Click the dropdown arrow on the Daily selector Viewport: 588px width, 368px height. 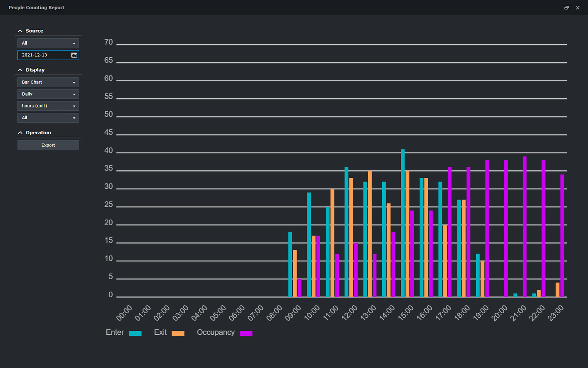tap(74, 94)
